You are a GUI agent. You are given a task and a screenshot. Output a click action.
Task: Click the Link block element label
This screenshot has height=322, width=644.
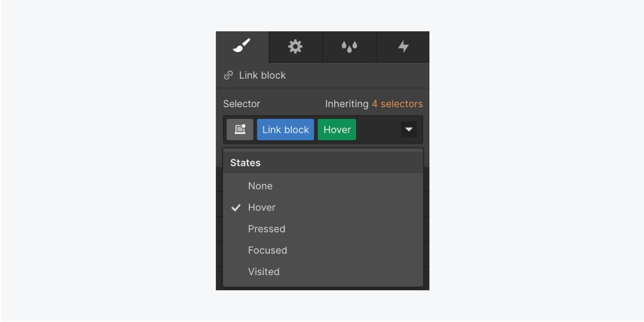pos(262,75)
